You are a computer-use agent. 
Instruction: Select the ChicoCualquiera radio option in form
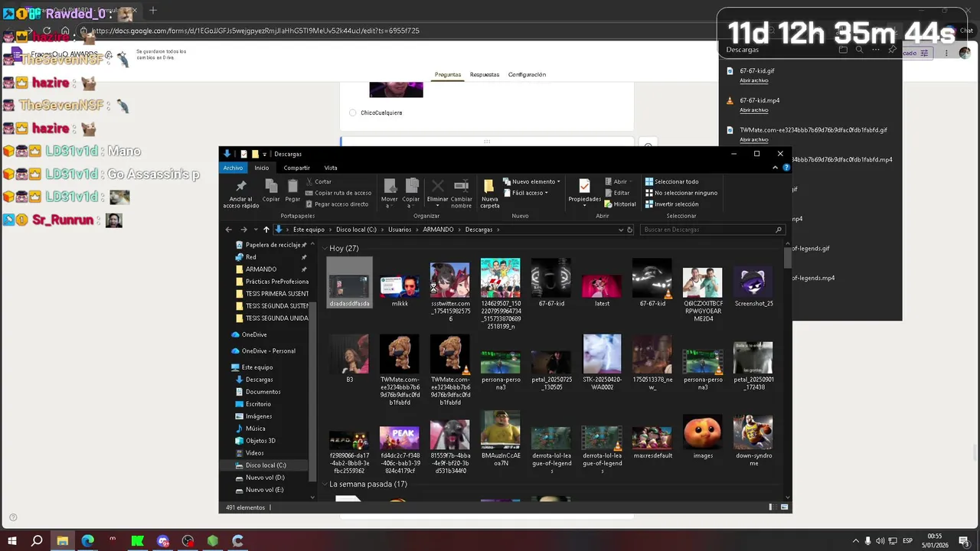(352, 112)
